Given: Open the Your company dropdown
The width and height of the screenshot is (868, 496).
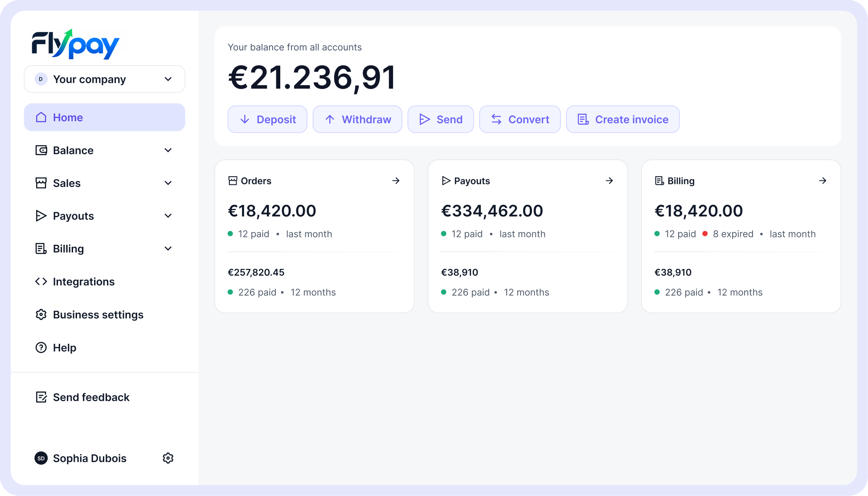Looking at the screenshot, I should pyautogui.click(x=105, y=79).
